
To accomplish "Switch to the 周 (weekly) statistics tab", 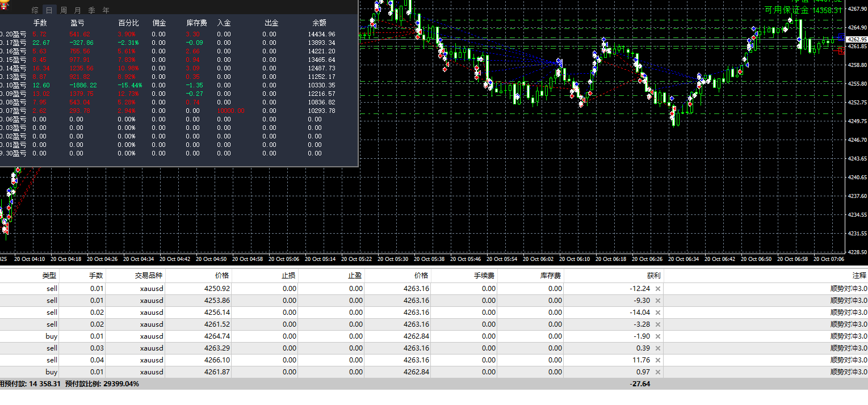I will pyautogui.click(x=64, y=10).
